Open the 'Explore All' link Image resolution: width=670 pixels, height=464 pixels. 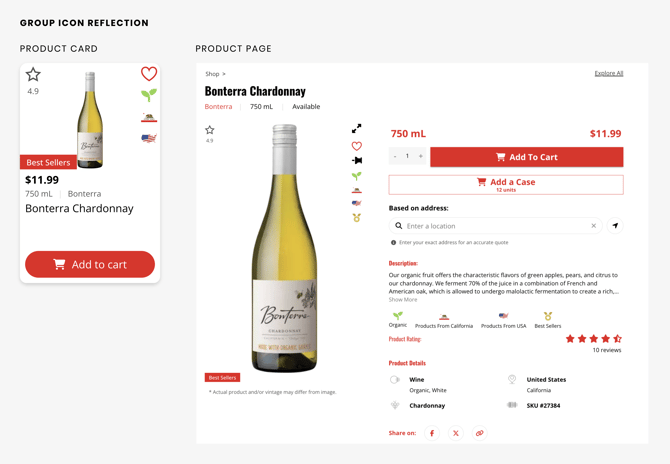point(608,73)
